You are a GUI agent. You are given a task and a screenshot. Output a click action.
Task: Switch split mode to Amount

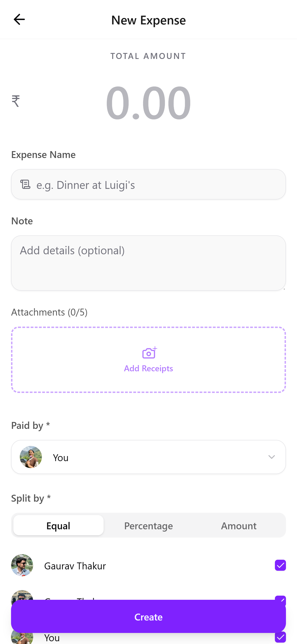[239, 526]
